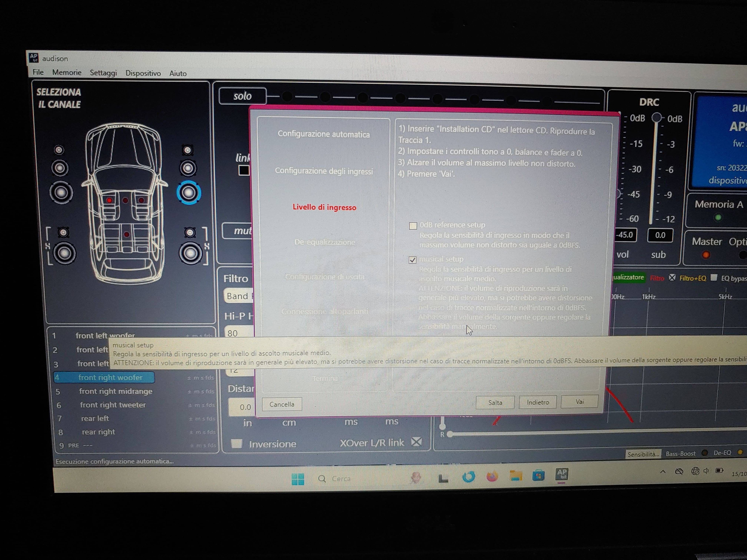Open the Dispositivo menu
The image size is (747, 560).
[143, 73]
